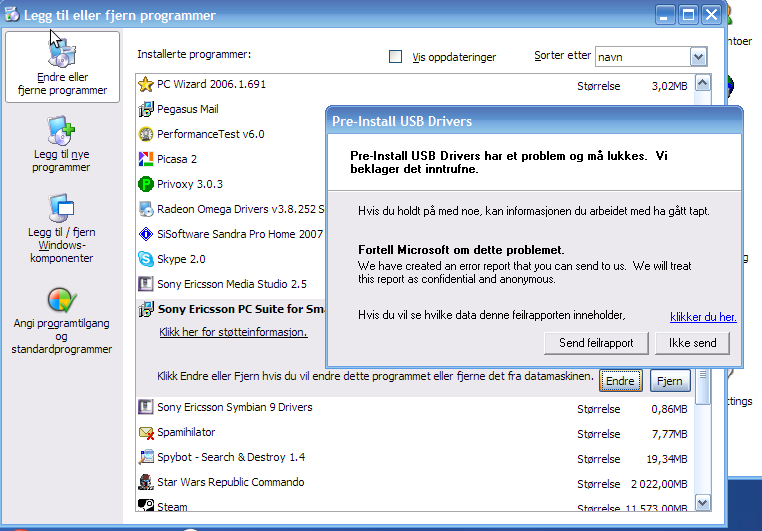Select the Radeon Omega Drivers icon
762x531 pixels.
(x=146, y=209)
